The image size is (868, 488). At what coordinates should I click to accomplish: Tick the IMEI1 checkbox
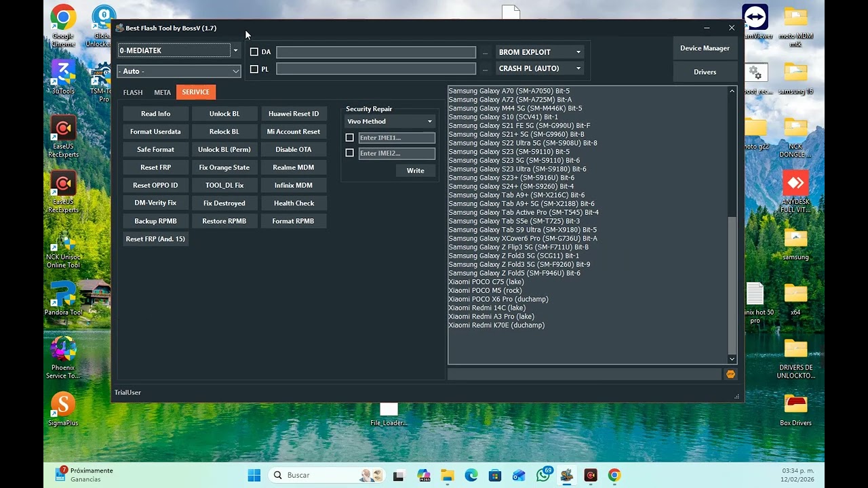350,138
